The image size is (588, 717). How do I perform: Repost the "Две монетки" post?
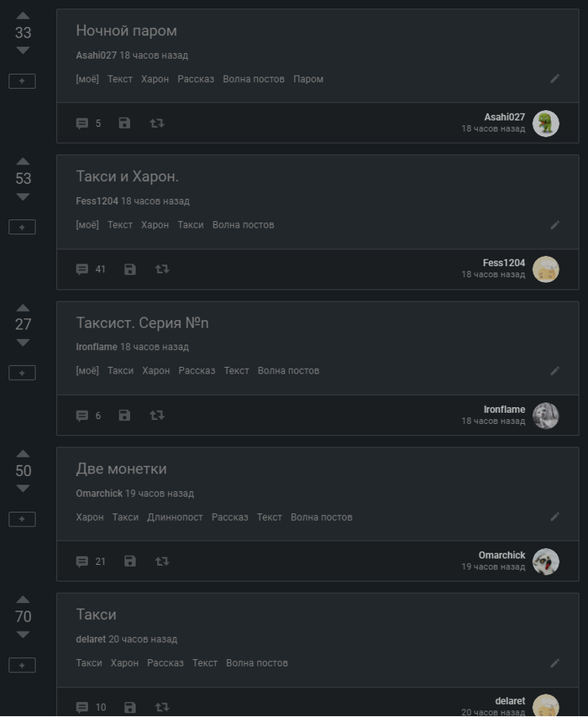pyautogui.click(x=162, y=561)
